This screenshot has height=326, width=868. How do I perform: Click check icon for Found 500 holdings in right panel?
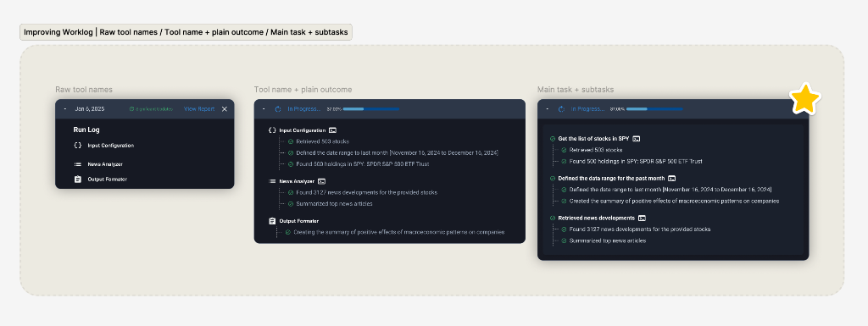564,162
